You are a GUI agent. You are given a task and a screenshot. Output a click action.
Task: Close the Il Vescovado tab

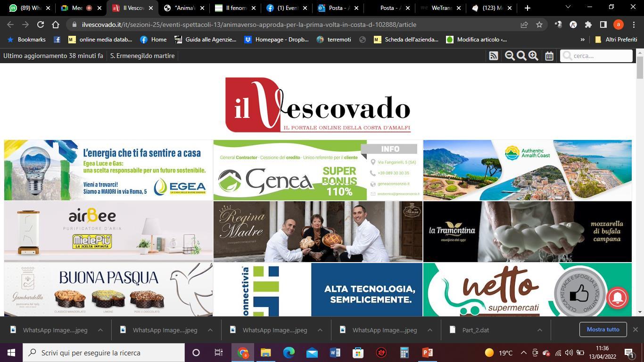(151, 8)
